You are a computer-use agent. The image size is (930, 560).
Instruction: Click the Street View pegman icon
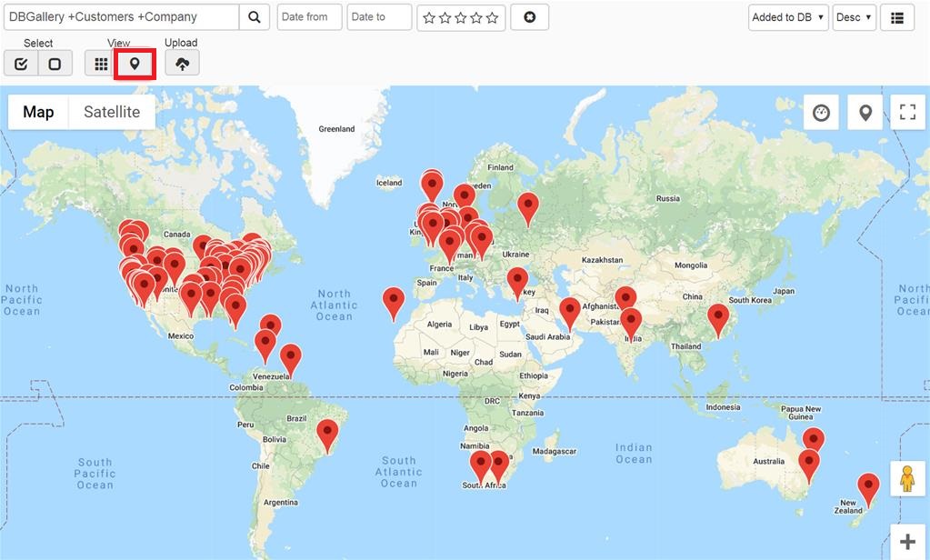click(x=907, y=478)
